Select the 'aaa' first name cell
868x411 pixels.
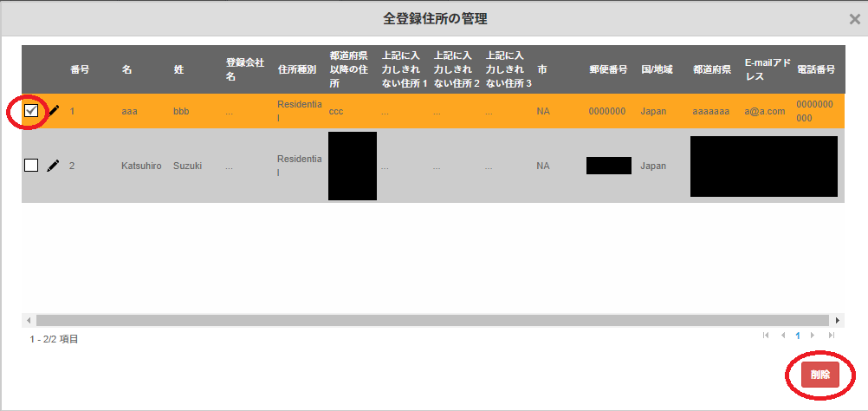(x=129, y=111)
